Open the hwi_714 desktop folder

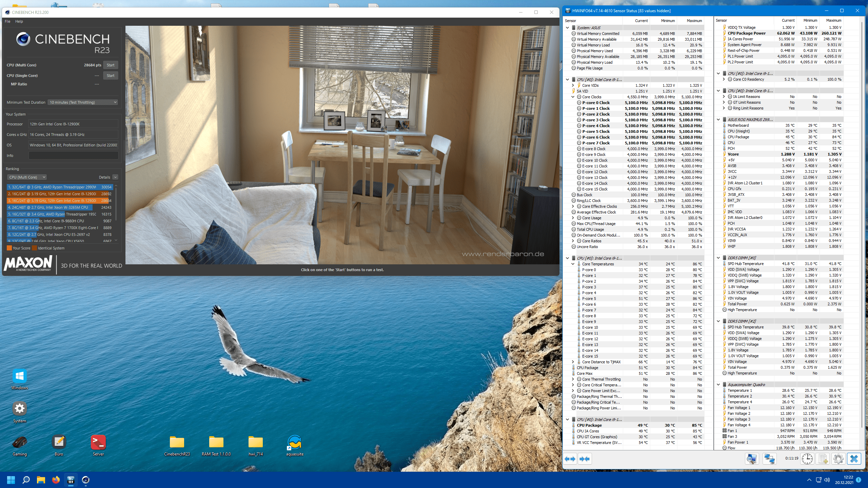point(256,445)
